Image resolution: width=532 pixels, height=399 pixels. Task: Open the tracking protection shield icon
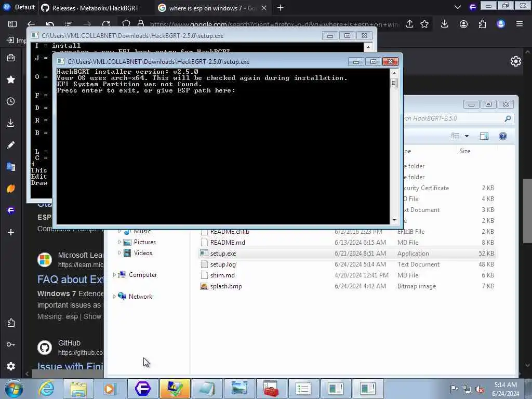coord(126,24)
